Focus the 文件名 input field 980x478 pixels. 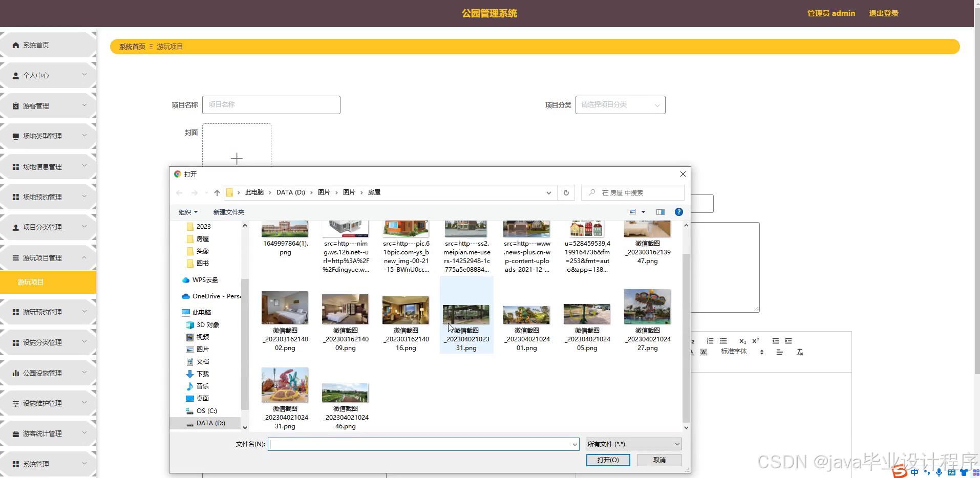[423, 444]
